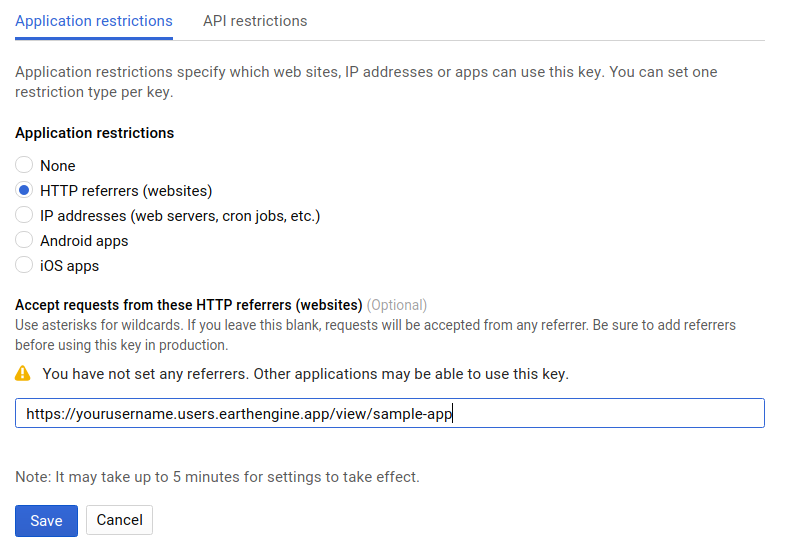Pick the Android apps radio option

pos(24,241)
